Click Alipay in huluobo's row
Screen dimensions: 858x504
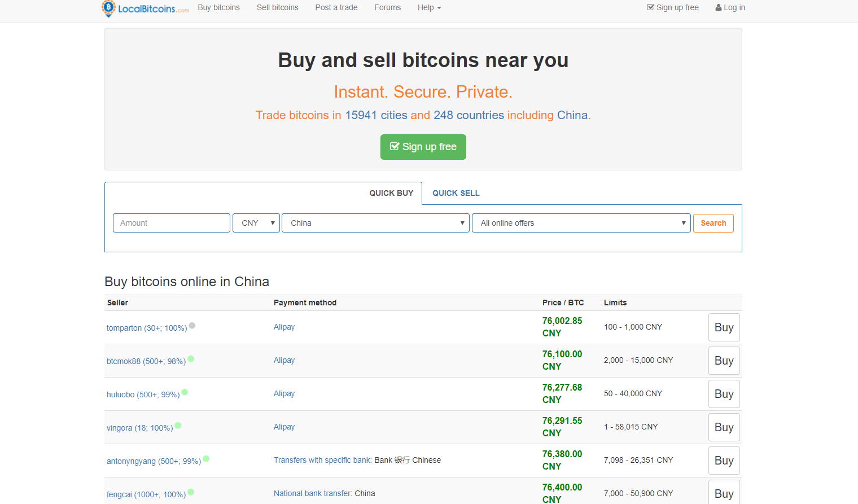click(x=284, y=393)
